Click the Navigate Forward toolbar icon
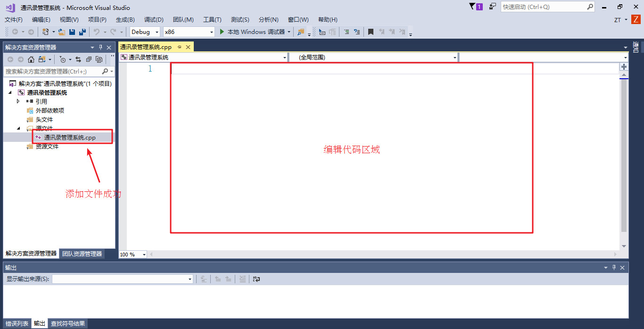 [31, 32]
